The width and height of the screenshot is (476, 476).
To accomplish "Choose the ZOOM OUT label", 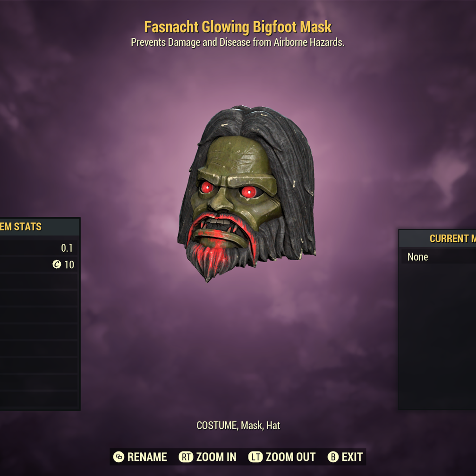I will coord(290,457).
